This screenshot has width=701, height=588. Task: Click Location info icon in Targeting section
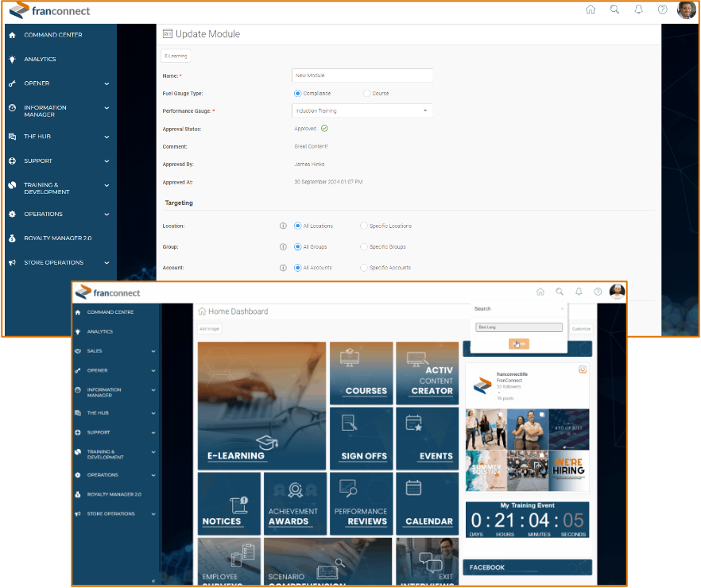[283, 226]
